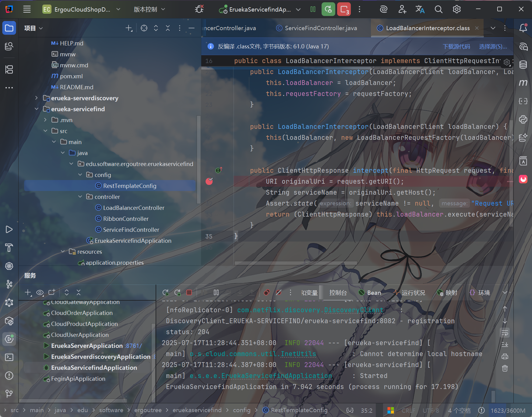
Task: Open the translation plugin icon
Action: click(420, 9)
